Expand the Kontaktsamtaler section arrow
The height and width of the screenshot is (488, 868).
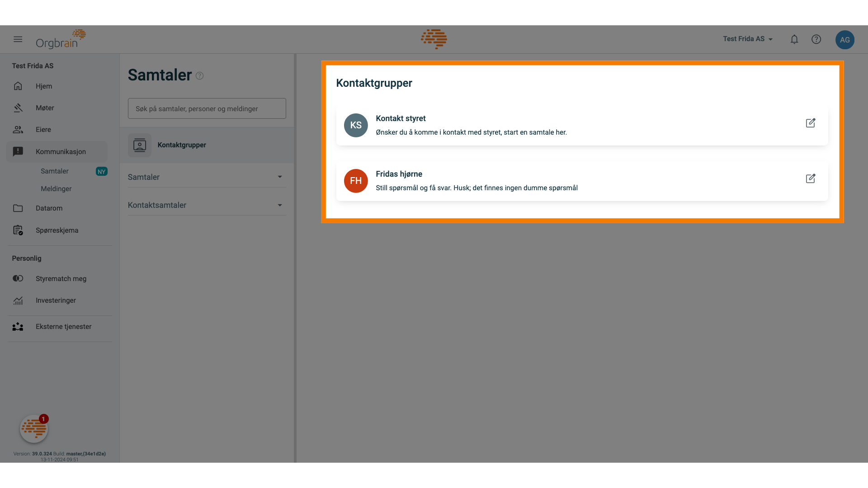tap(280, 205)
